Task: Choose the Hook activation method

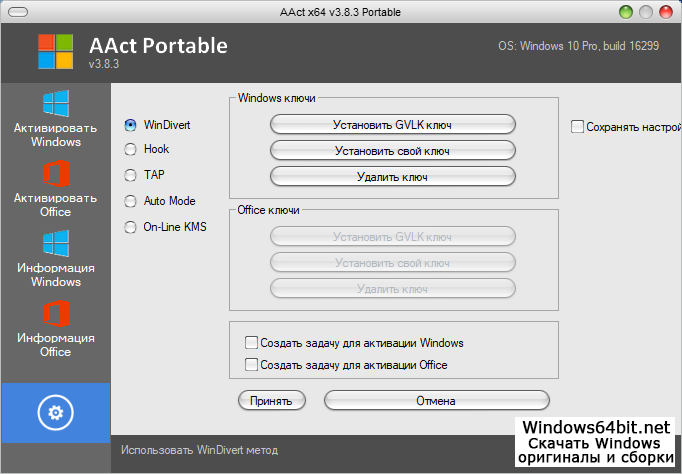Action: [130, 149]
